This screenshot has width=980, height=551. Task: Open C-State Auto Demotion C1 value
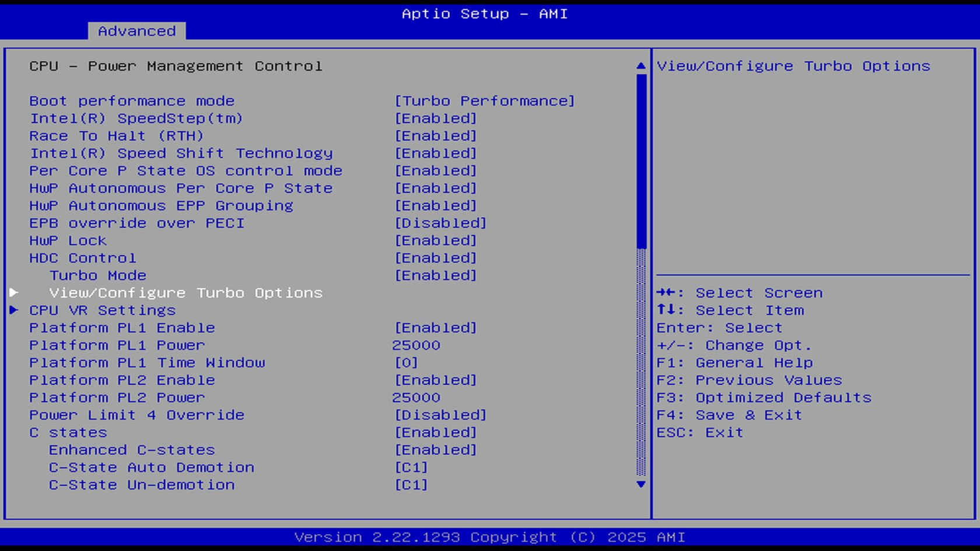click(x=411, y=468)
